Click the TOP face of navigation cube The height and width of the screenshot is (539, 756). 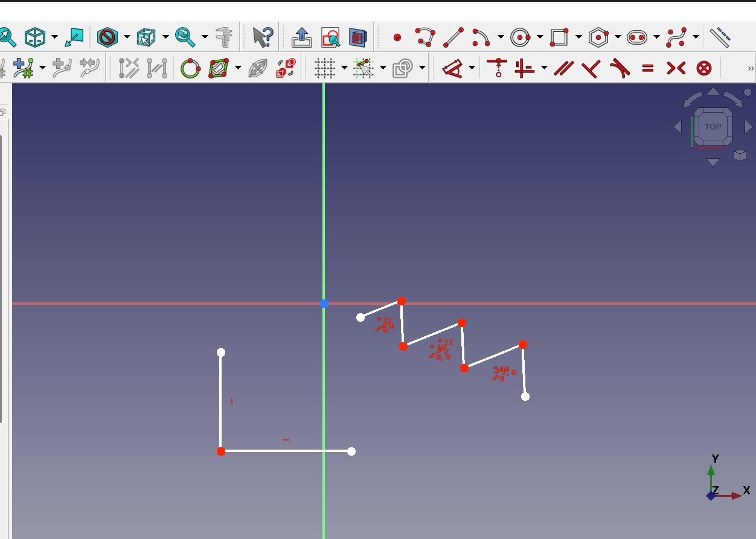click(x=713, y=127)
